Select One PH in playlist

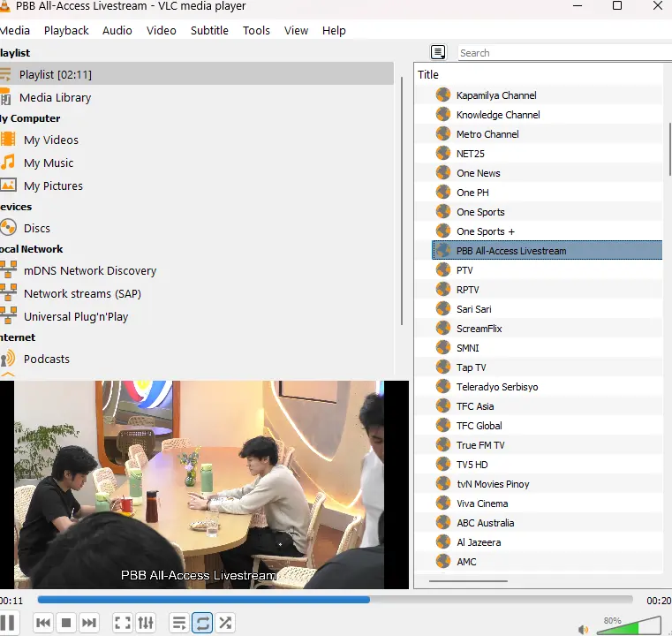pos(547,193)
